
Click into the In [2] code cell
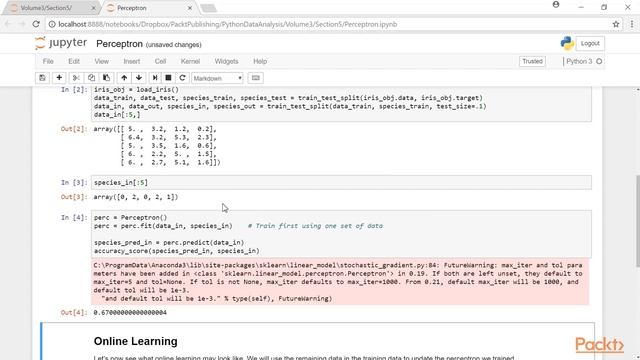coord(341,104)
